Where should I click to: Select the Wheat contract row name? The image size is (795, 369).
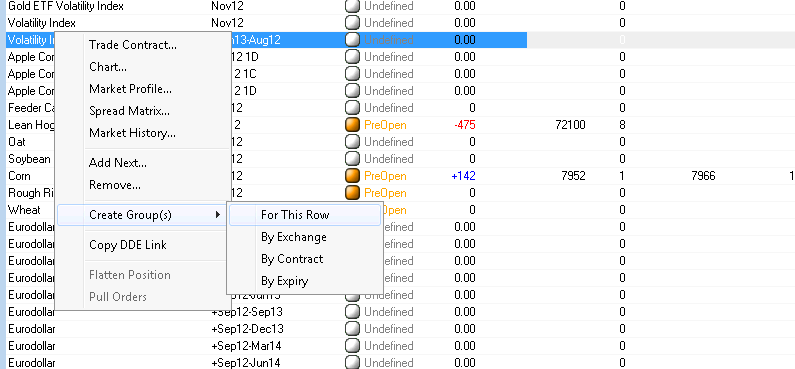coord(24,210)
